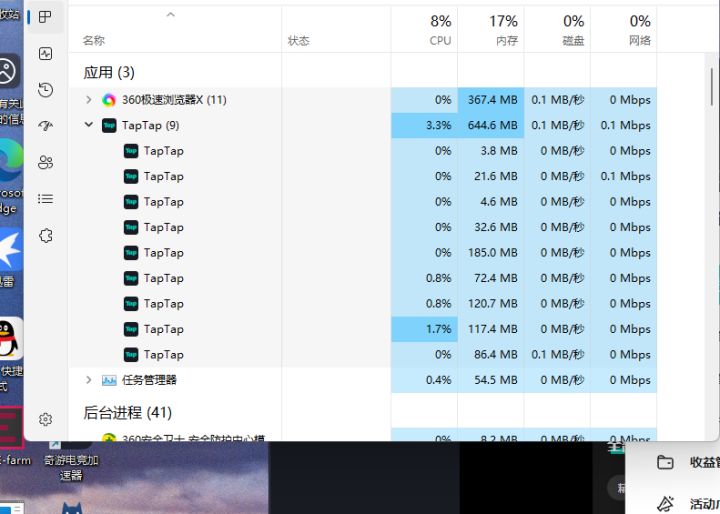720x514 pixels.
Task: Select the TapTap row using 32.6 MB
Action: click(363, 227)
